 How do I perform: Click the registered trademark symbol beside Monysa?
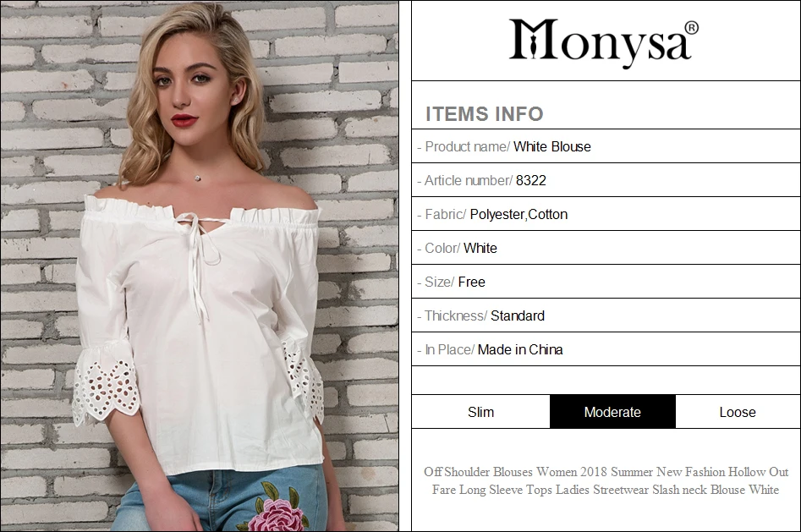pyautogui.click(x=691, y=28)
